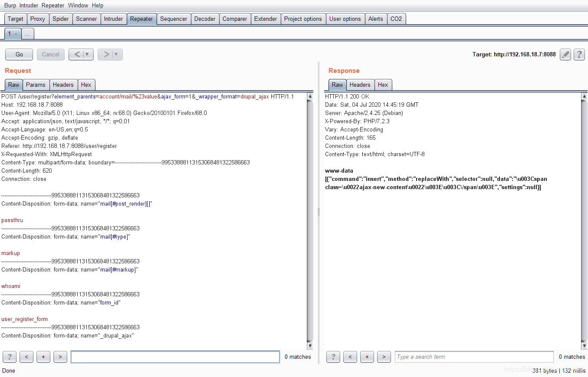This screenshot has height=377, width=588.
Task: Go back in request history
Action: pos(77,54)
